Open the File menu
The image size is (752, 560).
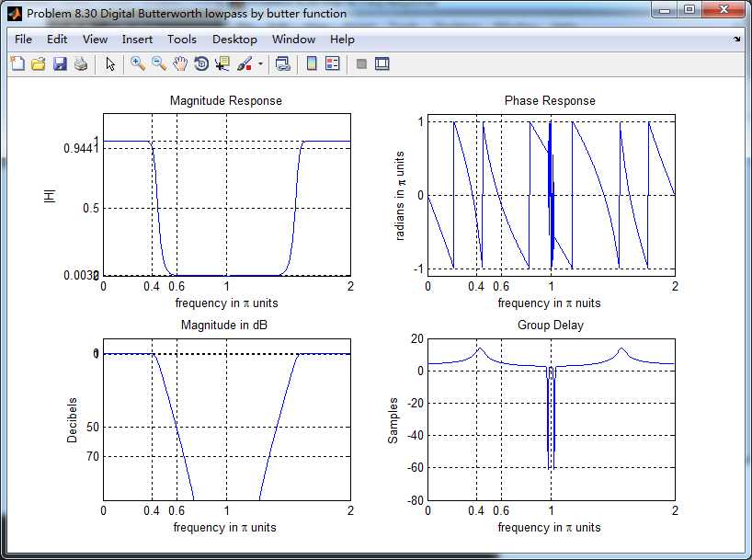[x=24, y=40]
